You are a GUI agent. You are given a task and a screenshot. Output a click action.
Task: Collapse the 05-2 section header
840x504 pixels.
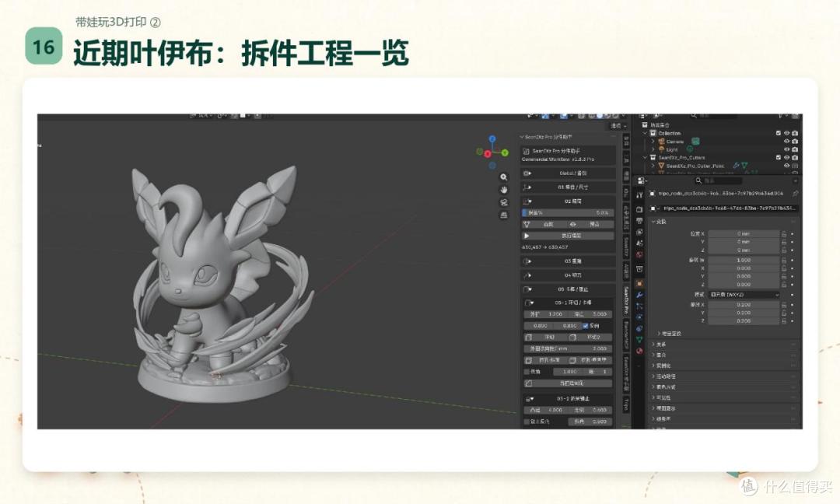(x=568, y=399)
